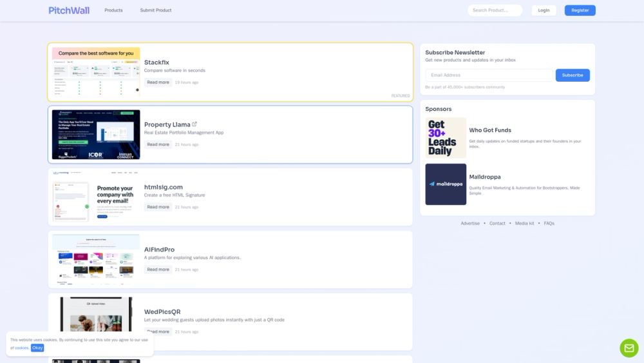Open the Submit Product page
Image resolution: width=644 pixels, height=363 pixels.
point(156,10)
